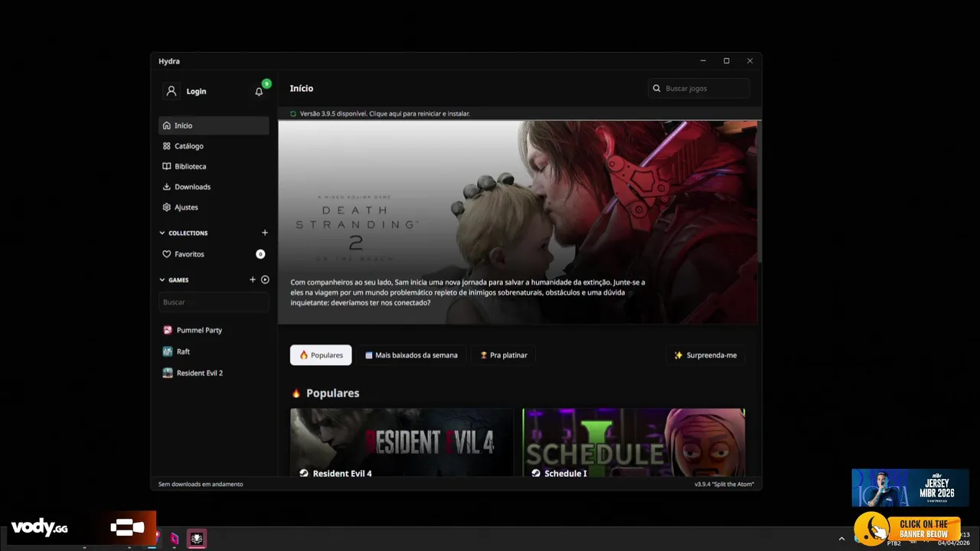This screenshot has width=980, height=551.
Task: Open Catálogo in the sidebar
Action: [214, 146]
